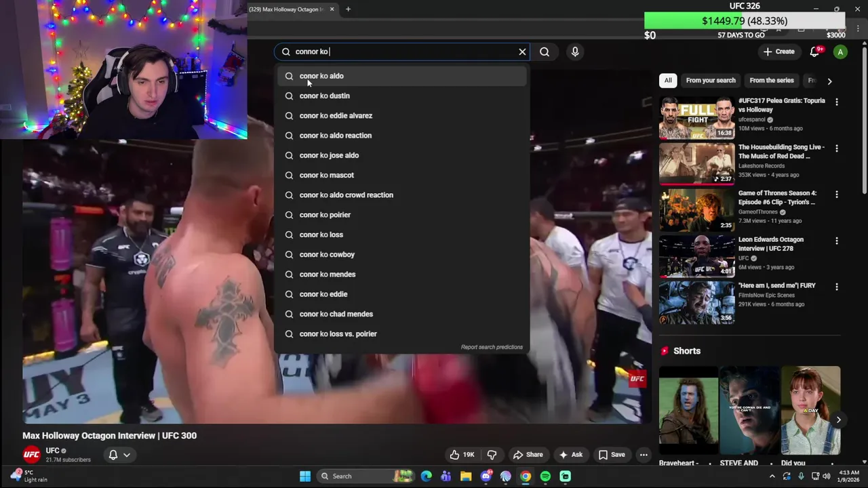Click the Share button
This screenshot has width=868, height=488.
528,455
